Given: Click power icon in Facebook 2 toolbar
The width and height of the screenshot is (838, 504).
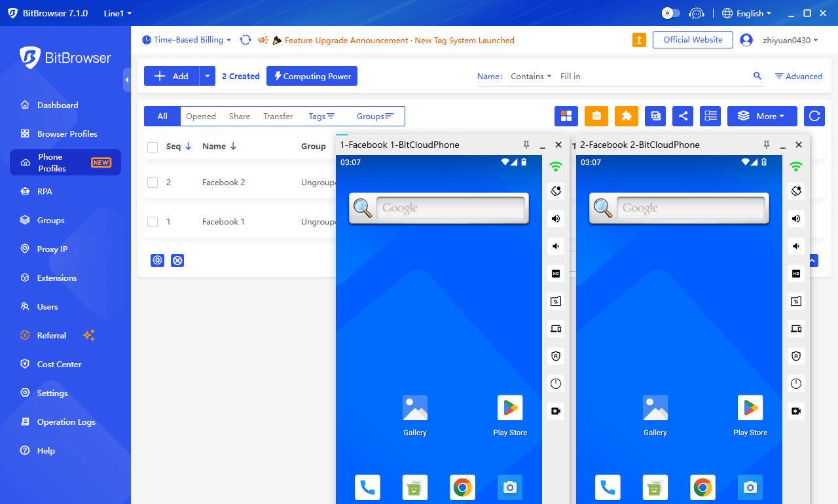Looking at the screenshot, I should (796, 384).
